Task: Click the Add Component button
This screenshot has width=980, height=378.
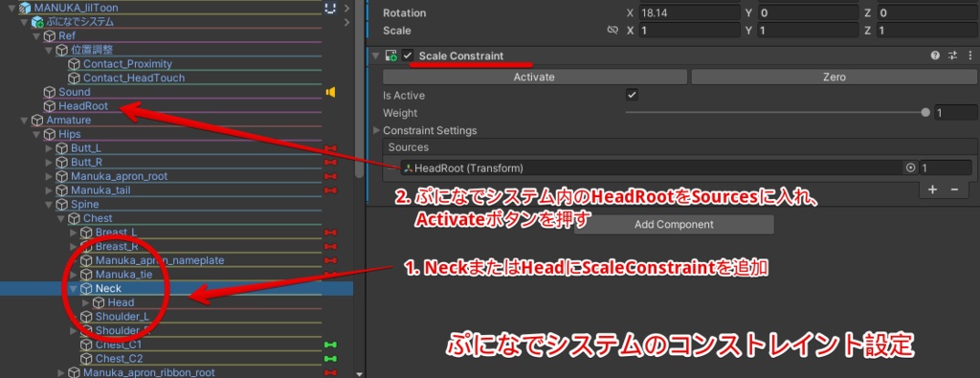Action: [x=674, y=224]
